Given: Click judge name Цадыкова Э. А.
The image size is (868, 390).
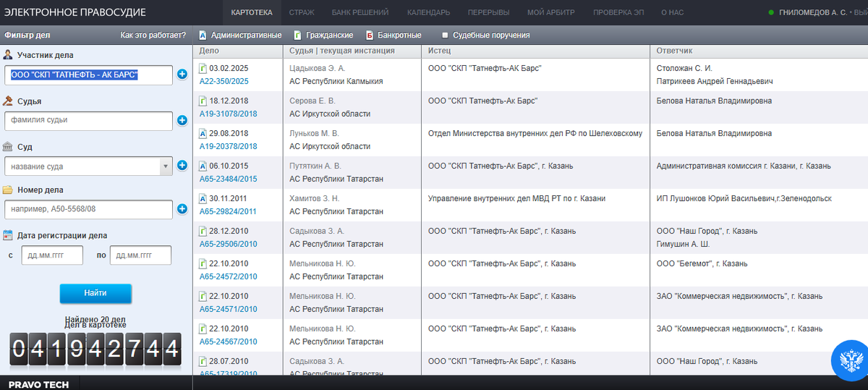Looking at the screenshot, I should click(x=318, y=68).
